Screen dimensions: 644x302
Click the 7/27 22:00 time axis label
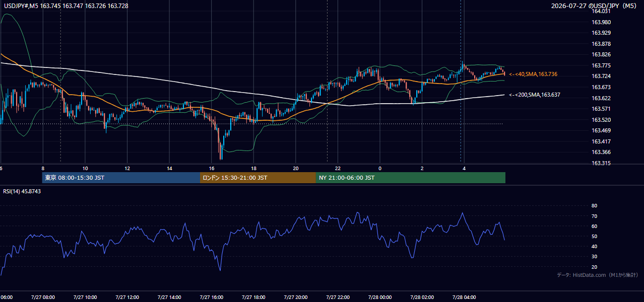coord(338,297)
